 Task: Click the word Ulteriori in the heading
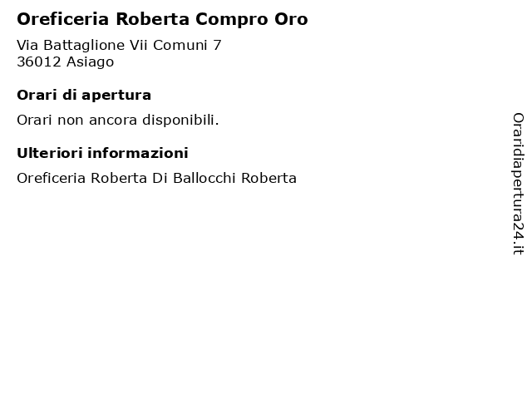(50, 153)
